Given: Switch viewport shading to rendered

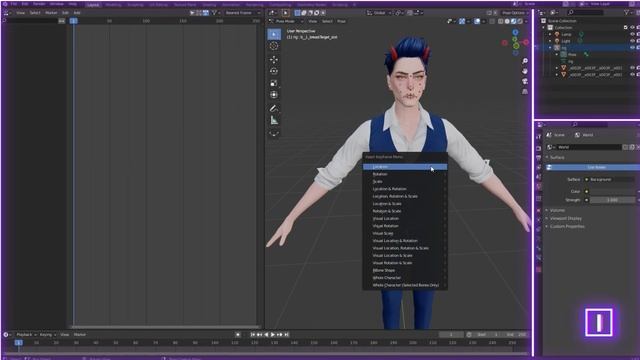Looking at the screenshot, I should click(x=520, y=21).
